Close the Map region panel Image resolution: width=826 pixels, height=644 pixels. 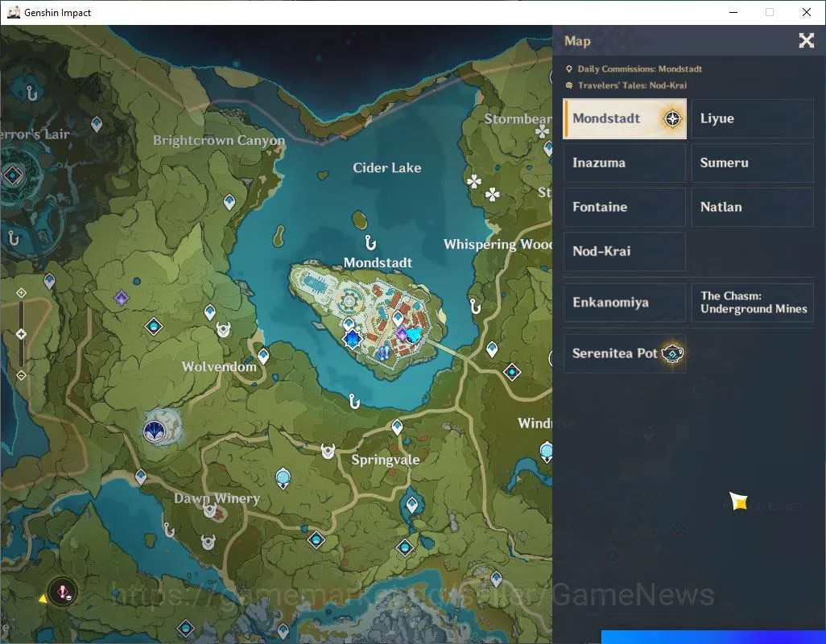(x=806, y=40)
